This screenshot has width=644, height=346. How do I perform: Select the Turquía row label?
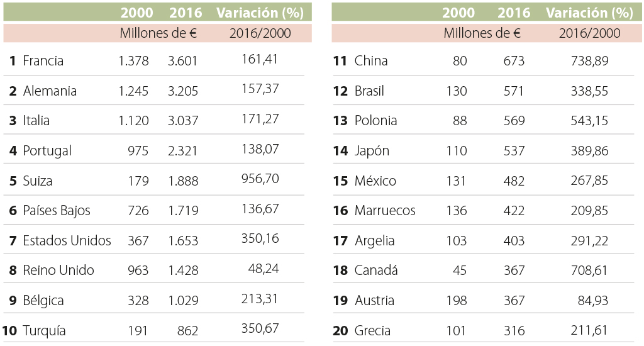44,331
